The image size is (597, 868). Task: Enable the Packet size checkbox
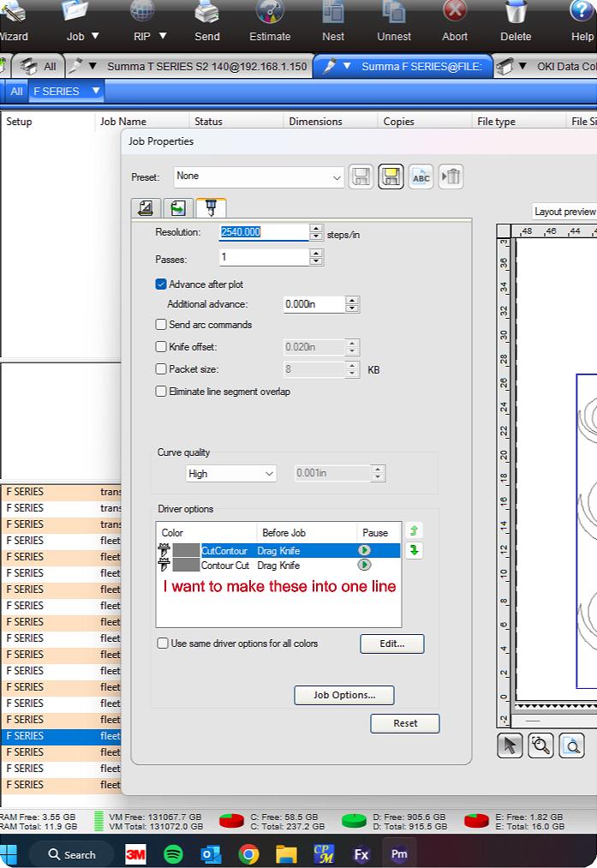tap(161, 368)
